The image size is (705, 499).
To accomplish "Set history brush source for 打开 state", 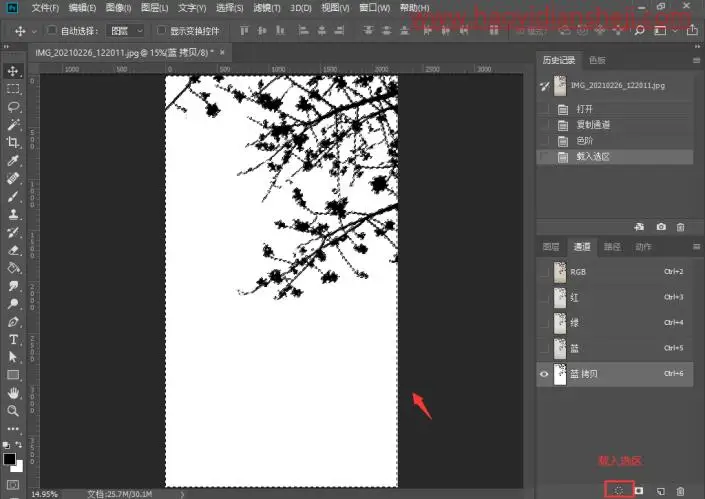I will pyautogui.click(x=544, y=109).
